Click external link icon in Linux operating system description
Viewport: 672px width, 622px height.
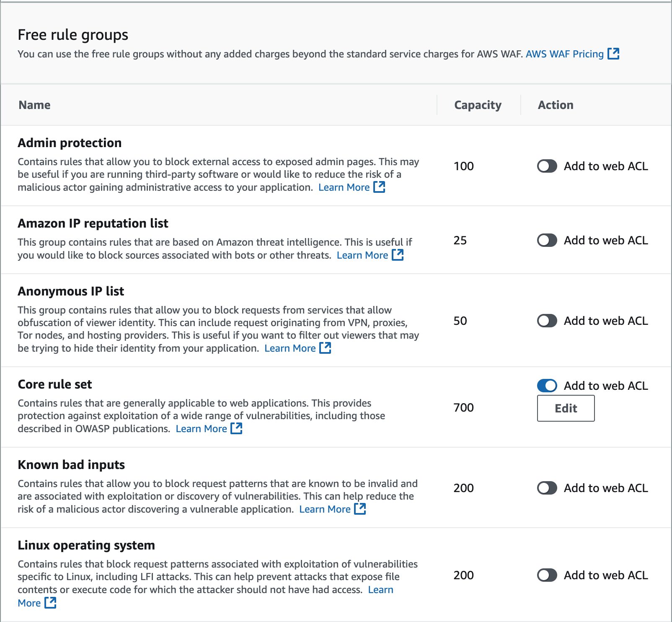pos(50,603)
